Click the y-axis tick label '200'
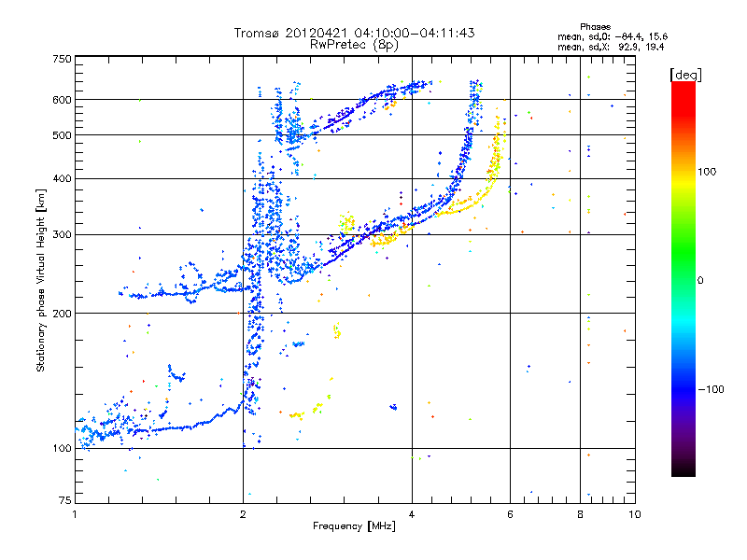Screen dimensions: 747x560 click(62, 314)
